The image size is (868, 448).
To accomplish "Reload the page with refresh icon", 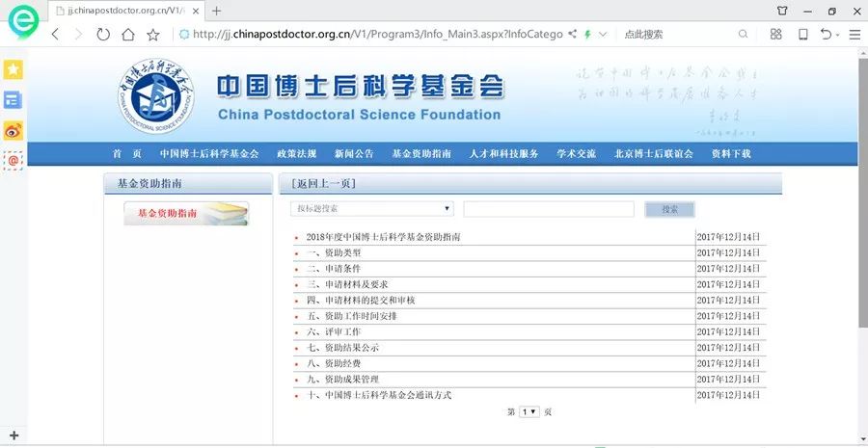I will (103, 34).
